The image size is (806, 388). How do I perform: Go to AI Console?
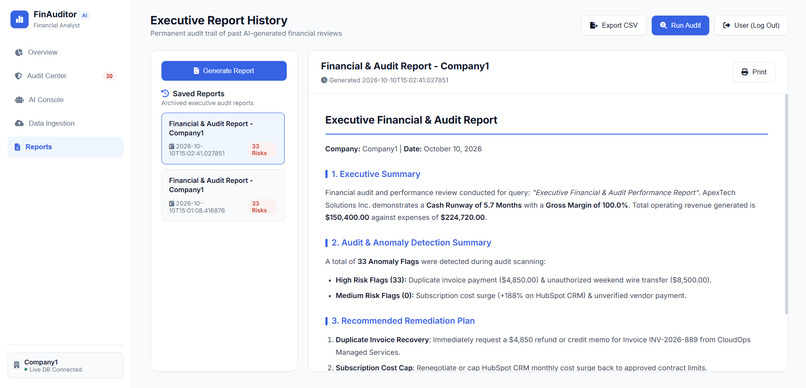[x=65, y=100]
